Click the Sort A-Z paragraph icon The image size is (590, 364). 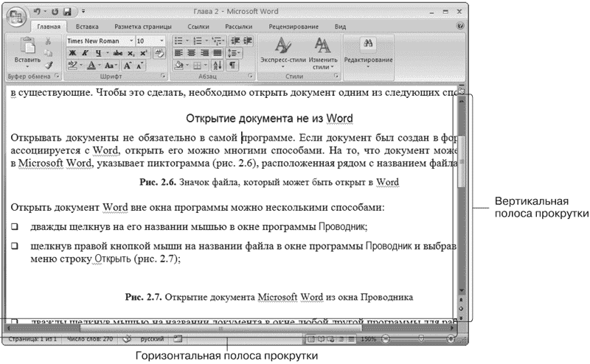(x=218, y=66)
